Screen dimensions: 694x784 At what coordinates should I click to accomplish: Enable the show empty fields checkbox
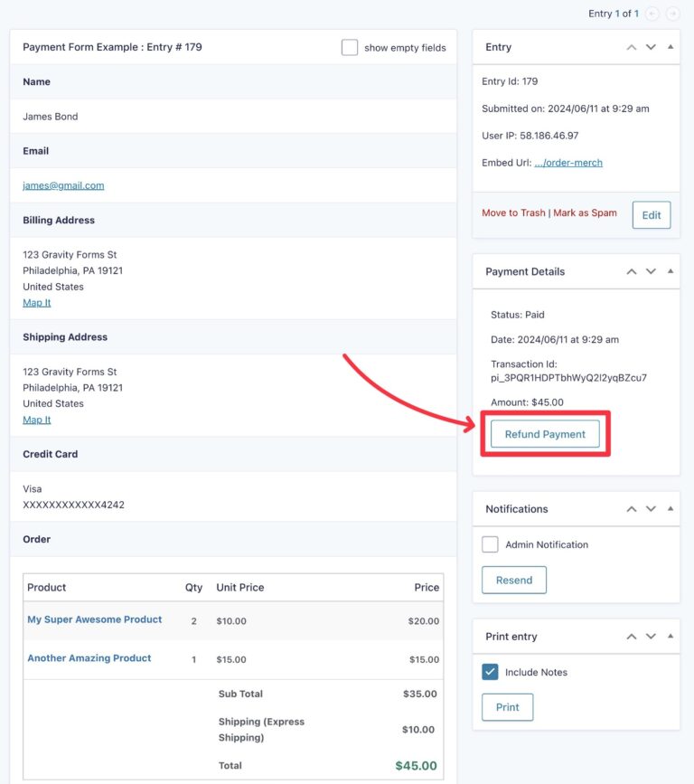[x=350, y=47]
